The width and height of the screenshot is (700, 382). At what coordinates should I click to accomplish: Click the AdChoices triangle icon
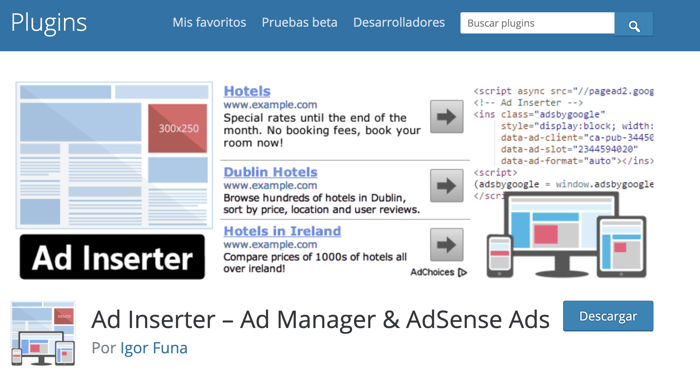[x=462, y=272]
